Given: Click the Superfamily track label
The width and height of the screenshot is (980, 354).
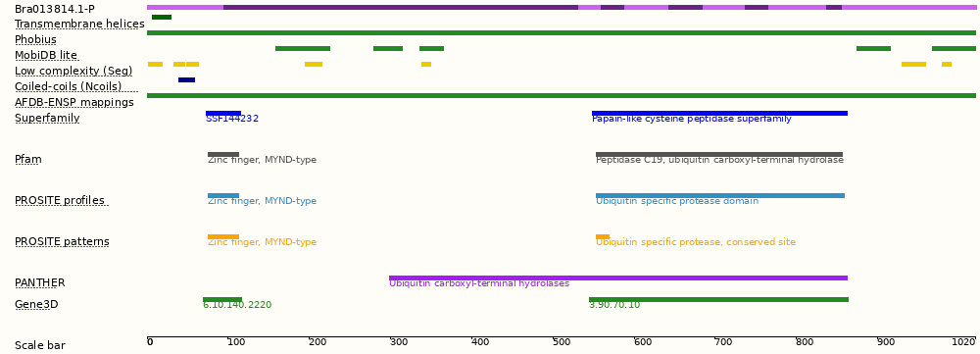Looking at the screenshot, I should pyautogui.click(x=47, y=118).
